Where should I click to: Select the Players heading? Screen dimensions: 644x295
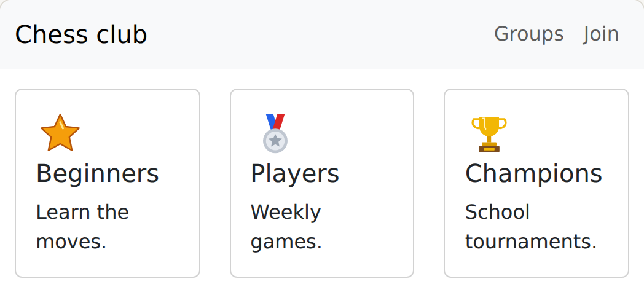tap(295, 173)
